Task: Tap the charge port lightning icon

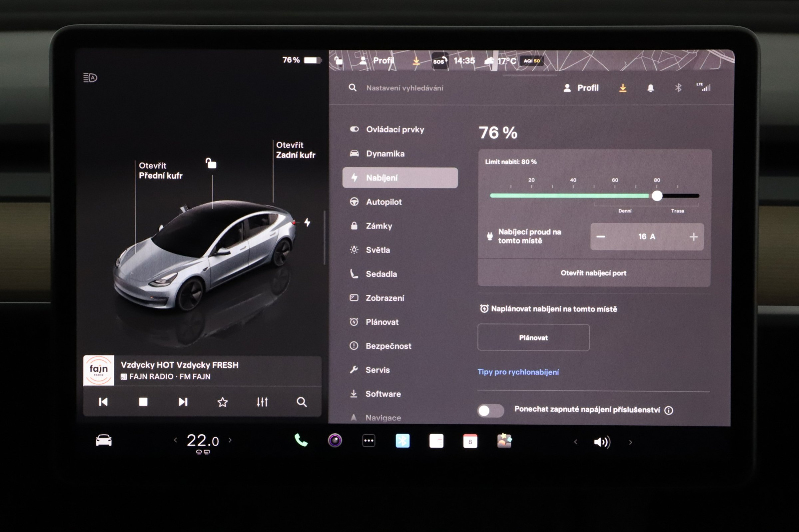Action: tap(308, 222)
